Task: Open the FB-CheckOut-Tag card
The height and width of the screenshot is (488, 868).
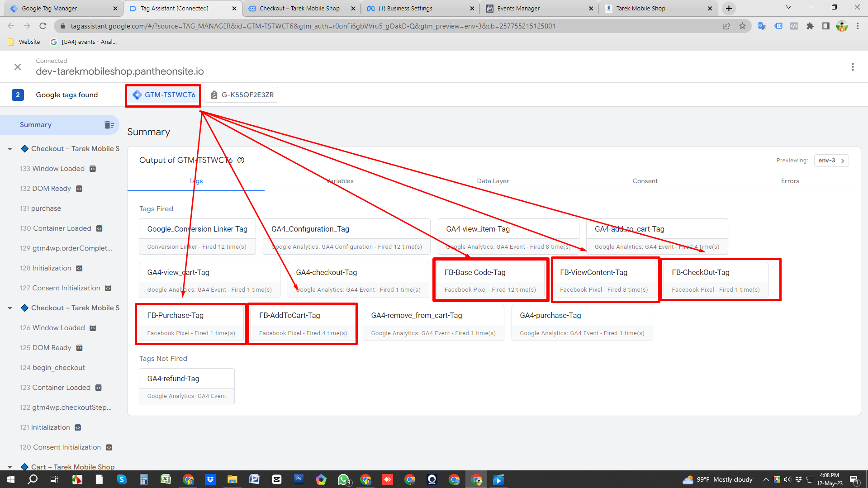Action: 716,280
